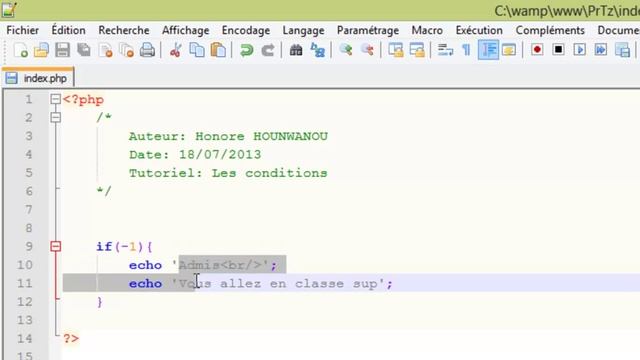This screenshot has height=360, width=640.
Task: Open Find with binoculars icon
Action: coord(296,50)
